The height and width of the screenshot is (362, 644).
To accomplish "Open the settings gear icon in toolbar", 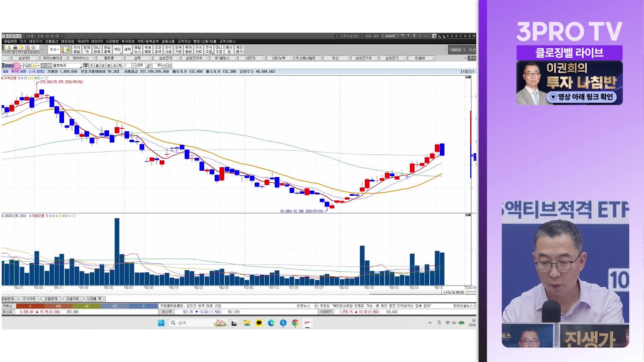I will pos(33,48).
